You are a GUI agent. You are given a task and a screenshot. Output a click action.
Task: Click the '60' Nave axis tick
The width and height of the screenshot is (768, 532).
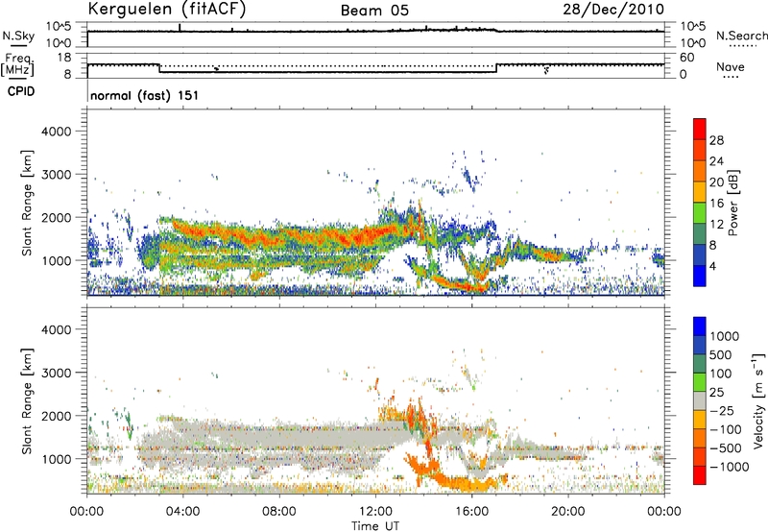click(x=686, y=58)
